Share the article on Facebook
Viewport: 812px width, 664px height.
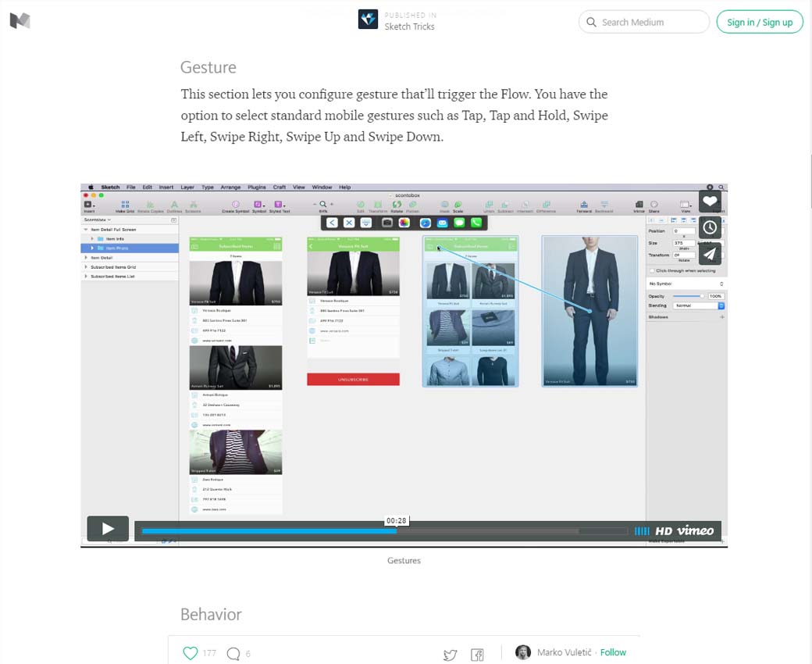click(477, 655)
